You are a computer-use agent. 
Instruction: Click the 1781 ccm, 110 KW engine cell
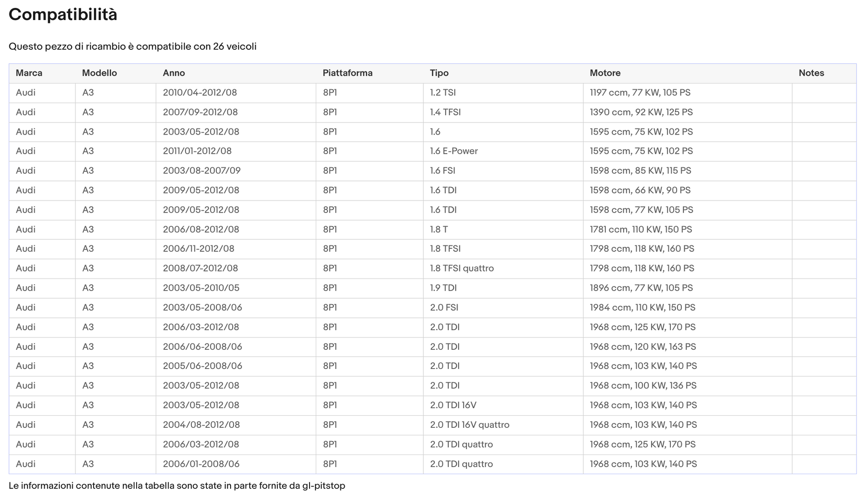(641, 230)
